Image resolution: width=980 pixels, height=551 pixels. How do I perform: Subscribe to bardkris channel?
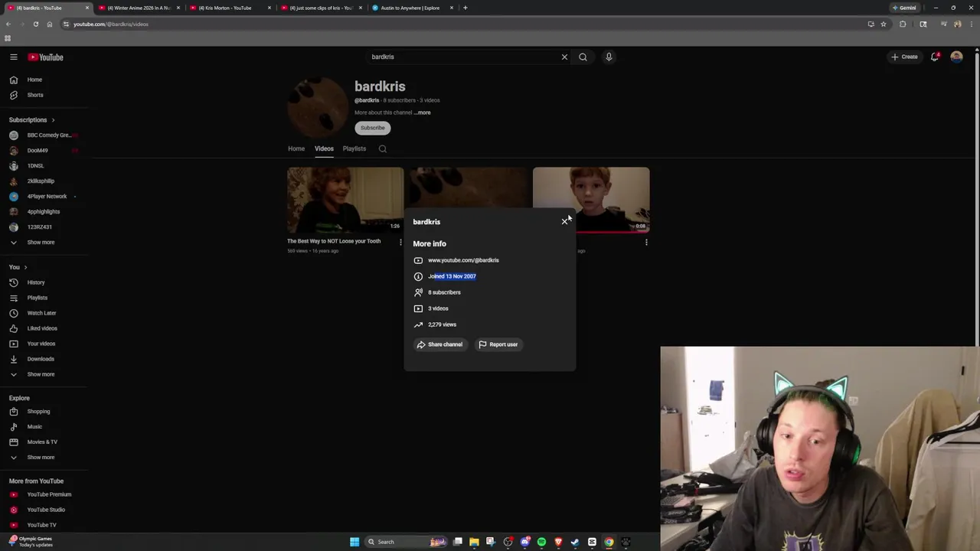click(x=373, y=128)
